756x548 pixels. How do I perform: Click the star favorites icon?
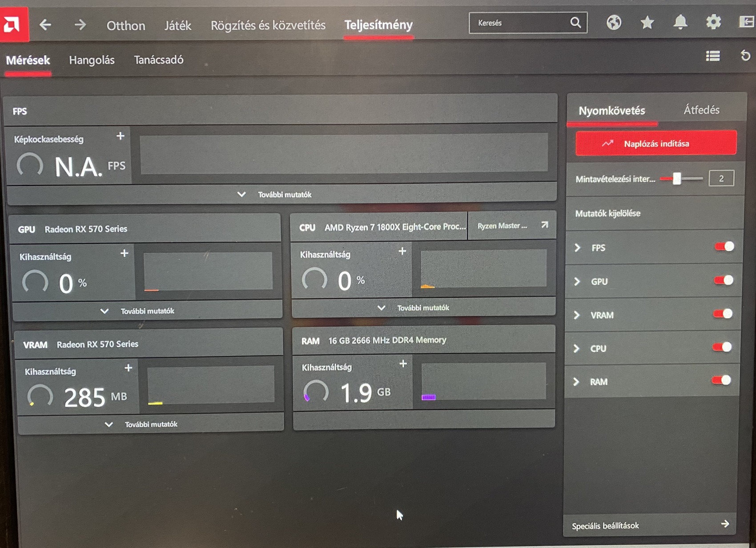647,22
